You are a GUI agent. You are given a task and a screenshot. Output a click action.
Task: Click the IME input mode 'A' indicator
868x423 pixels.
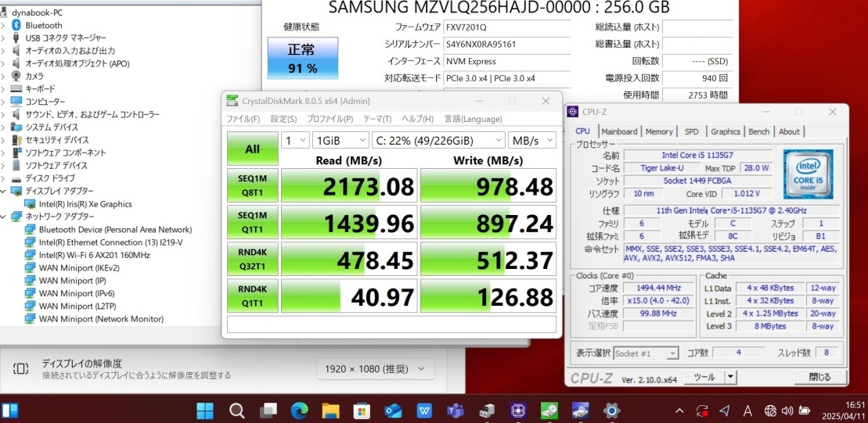[747, 410]
